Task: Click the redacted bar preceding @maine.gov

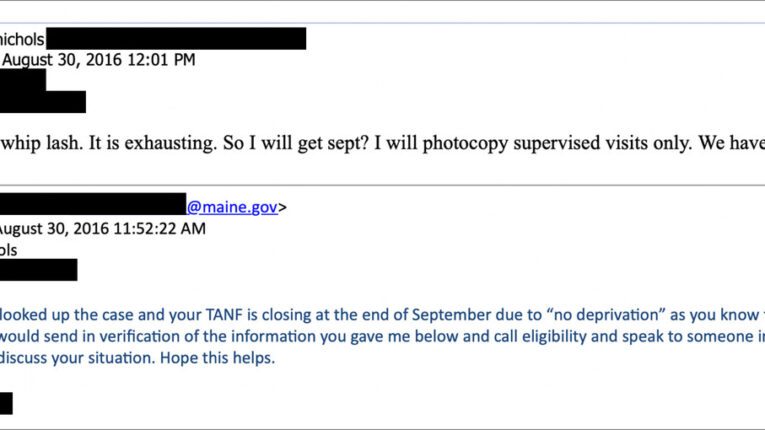Action: click(x=92, y=206)
